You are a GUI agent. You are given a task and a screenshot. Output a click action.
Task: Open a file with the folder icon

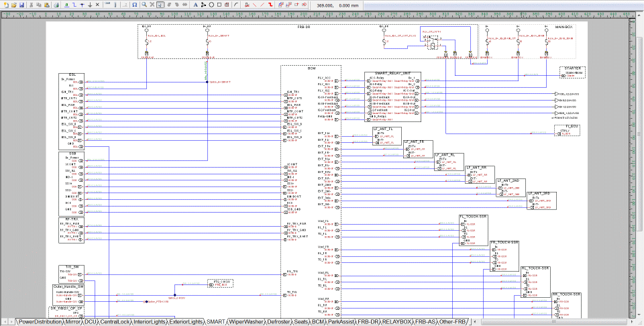tap(13, 5)
